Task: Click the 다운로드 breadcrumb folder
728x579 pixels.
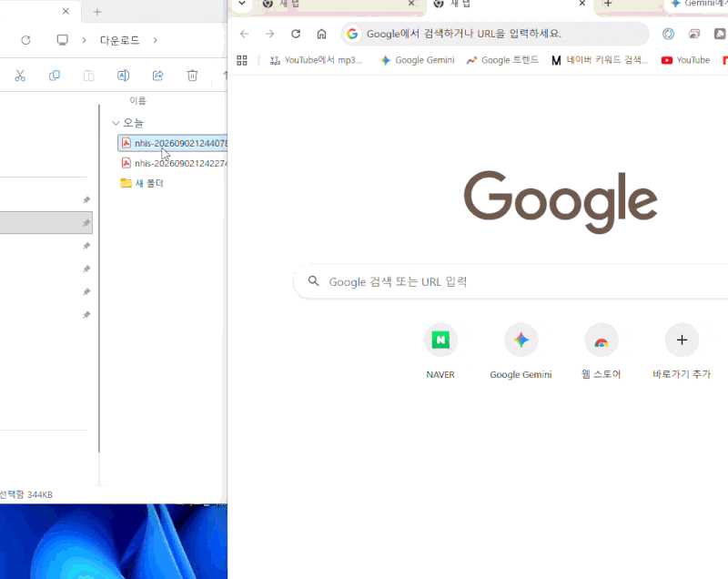Action: coord(120,40)
